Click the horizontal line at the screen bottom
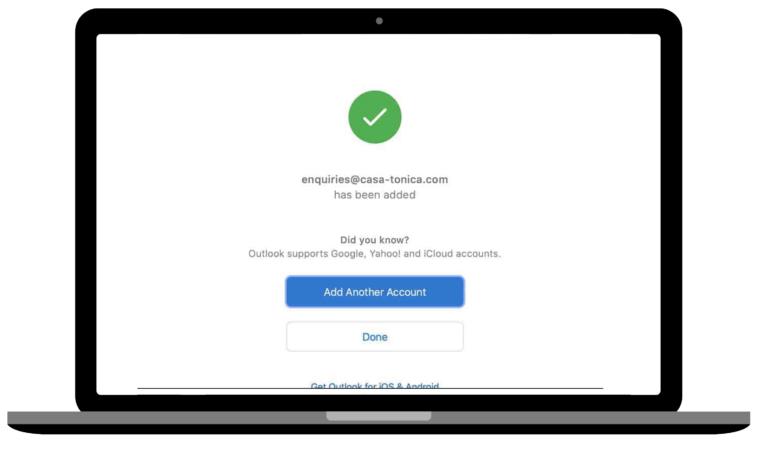The width and height of the screenshot is (768, 458). pyautogui.click(x=370, y=388)
